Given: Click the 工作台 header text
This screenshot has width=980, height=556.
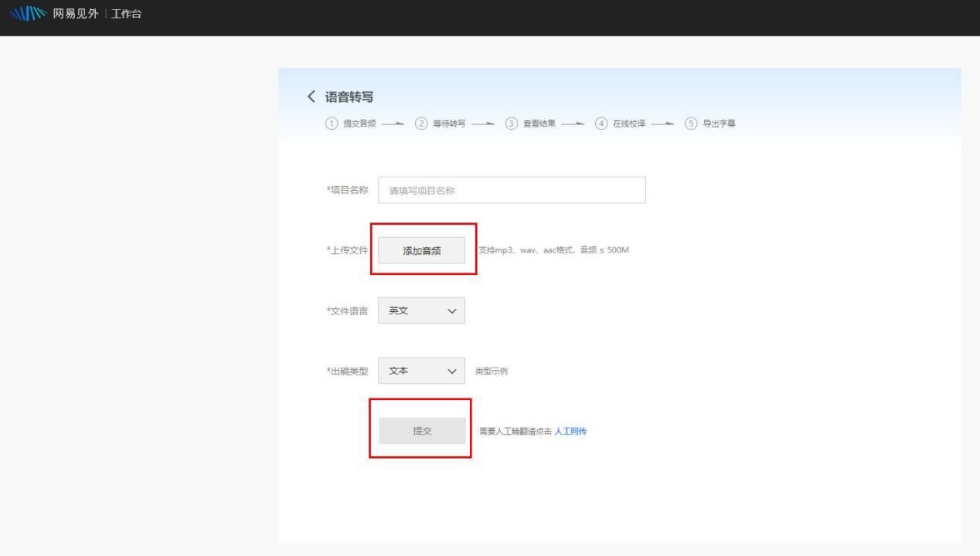Looking at the screenshot, I should [127, 14].
